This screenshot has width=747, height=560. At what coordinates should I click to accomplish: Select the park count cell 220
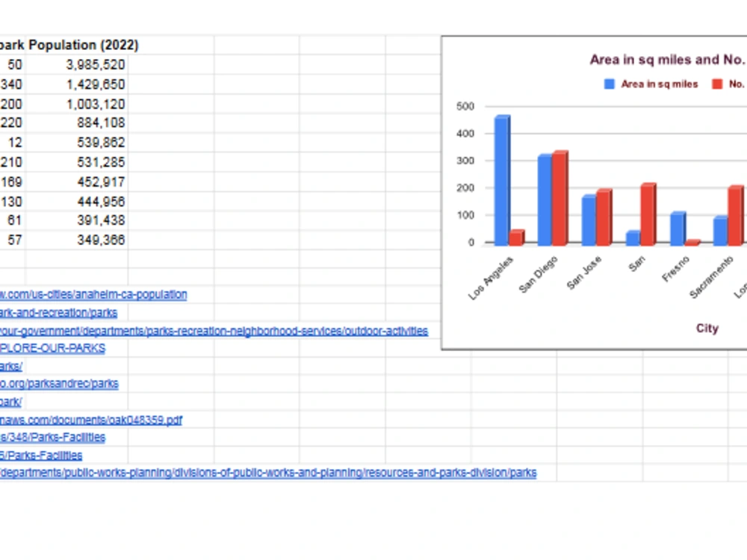pos(13,123)
